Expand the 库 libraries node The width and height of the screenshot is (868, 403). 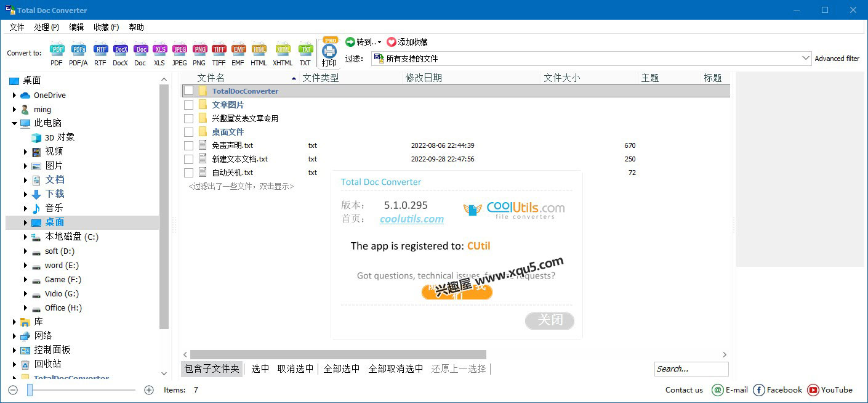click(14, 322)
